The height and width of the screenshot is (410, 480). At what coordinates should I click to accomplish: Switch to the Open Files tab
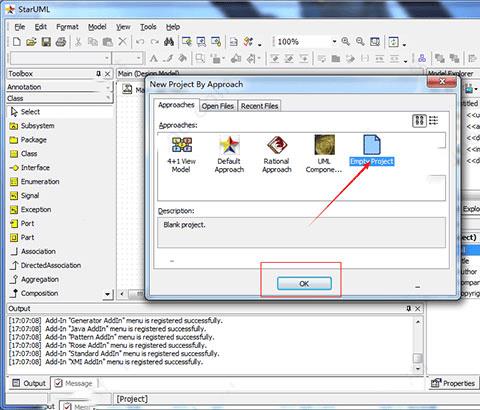(x=218, y=106)
